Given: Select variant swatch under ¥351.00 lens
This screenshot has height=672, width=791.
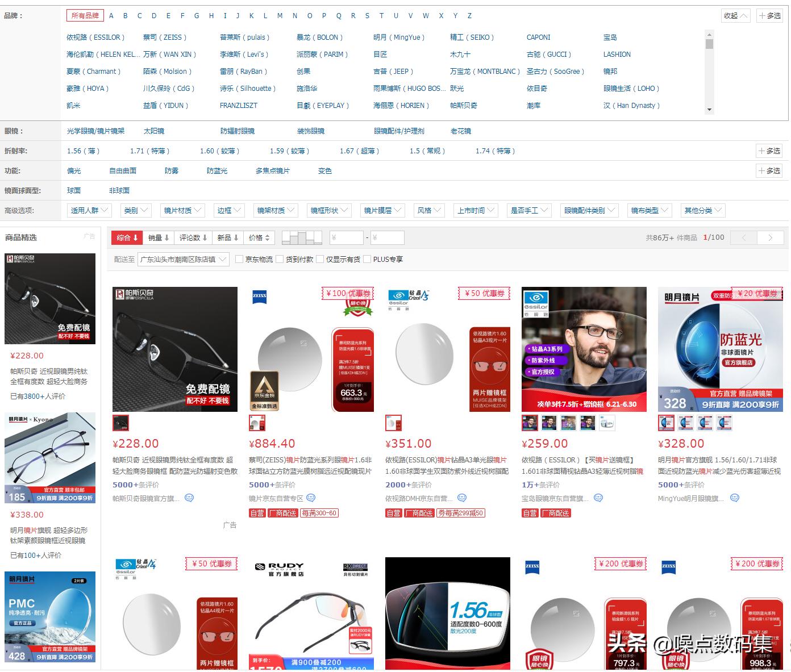Looking at the screenshot, I should [x=393, y=423].
